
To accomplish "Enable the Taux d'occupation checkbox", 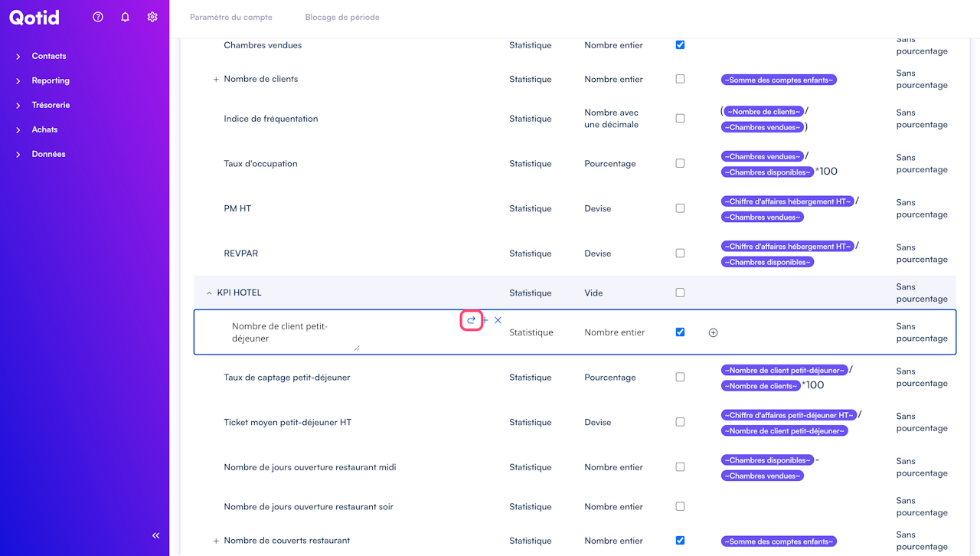I will [680, 163].
